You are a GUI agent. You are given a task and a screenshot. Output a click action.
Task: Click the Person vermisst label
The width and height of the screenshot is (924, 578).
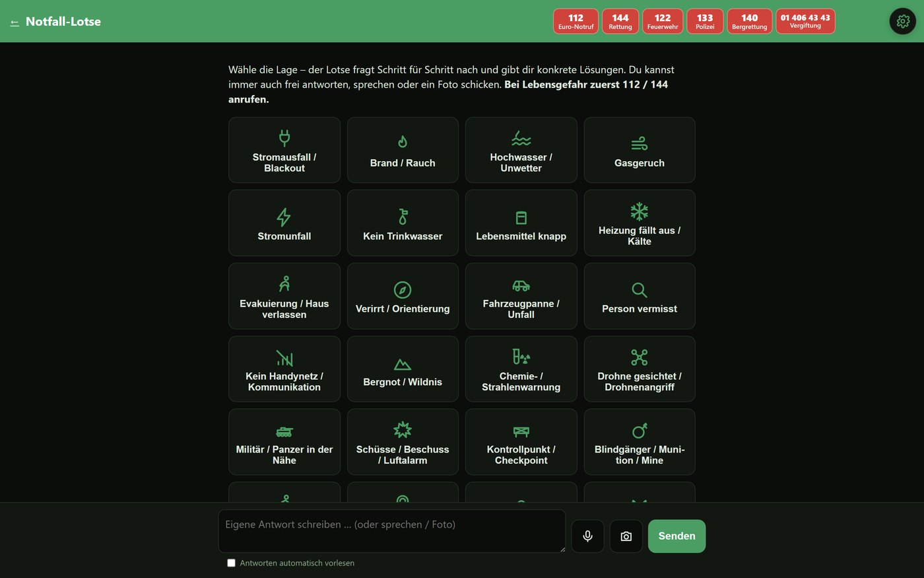(x=640, y=308)
